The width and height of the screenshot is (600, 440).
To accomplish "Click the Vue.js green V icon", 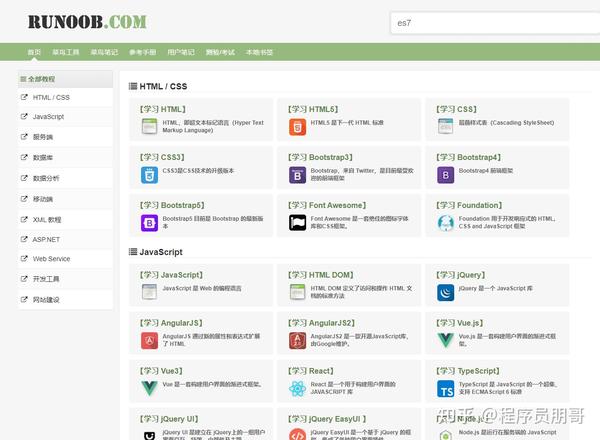I will [445, 340].
